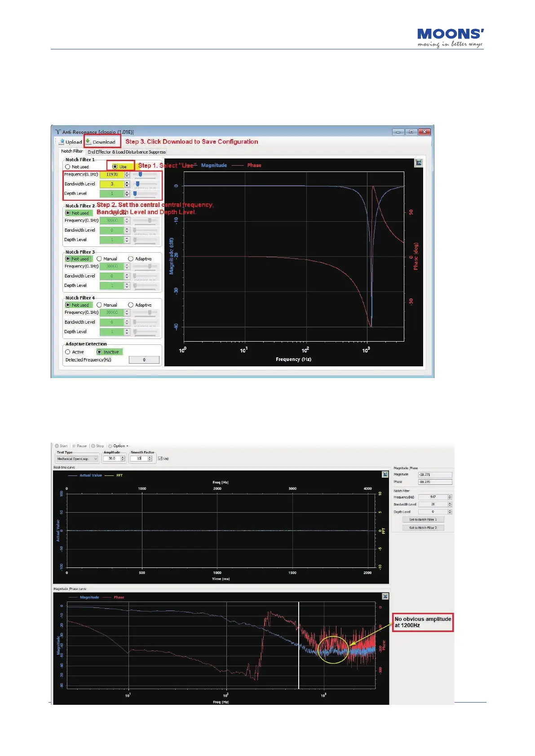The width and height of the screenshot is (535, 756).
Task: Choose Adaptive mode for Notch Filter 3
Action: [x=131, y=259]
